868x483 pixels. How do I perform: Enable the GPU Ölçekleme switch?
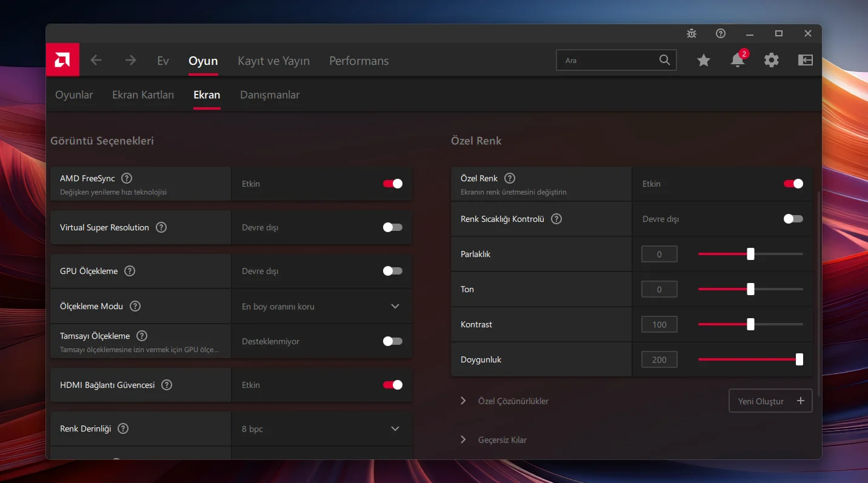click(x=392, y=271)
